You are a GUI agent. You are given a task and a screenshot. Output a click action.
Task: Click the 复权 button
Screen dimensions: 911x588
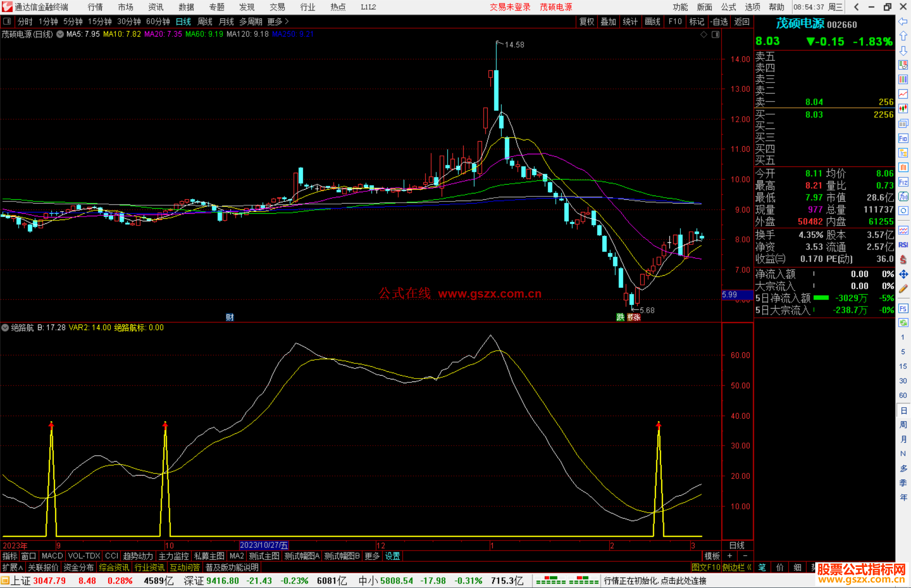click(586, 21)
